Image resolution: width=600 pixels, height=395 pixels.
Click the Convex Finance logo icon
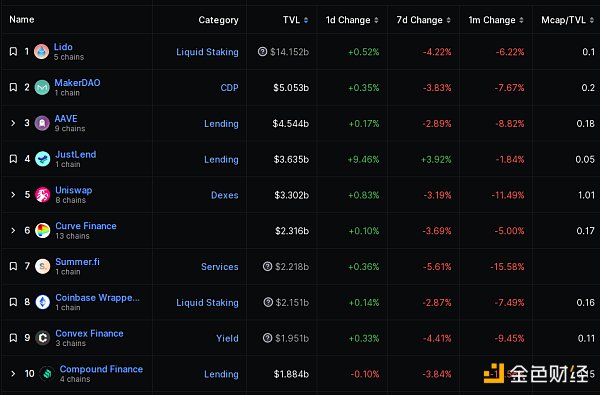[42, 338]
